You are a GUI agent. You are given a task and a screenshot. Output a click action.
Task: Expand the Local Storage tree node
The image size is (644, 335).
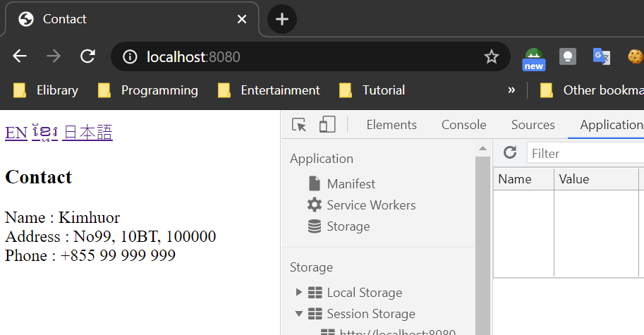tap(299, 293)
